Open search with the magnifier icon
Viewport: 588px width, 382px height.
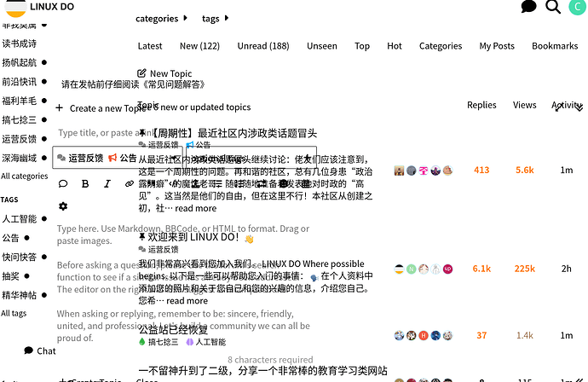pyautogui.click(x=553, y=6)
